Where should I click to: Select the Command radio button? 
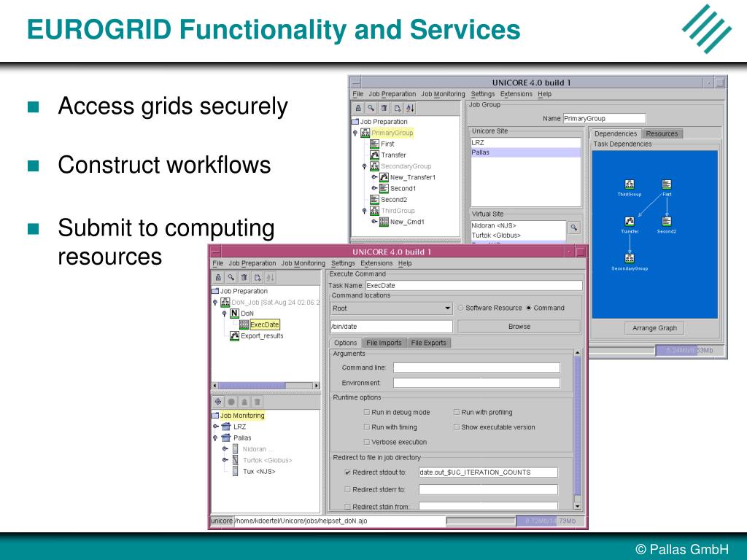(x=529, y=308)
